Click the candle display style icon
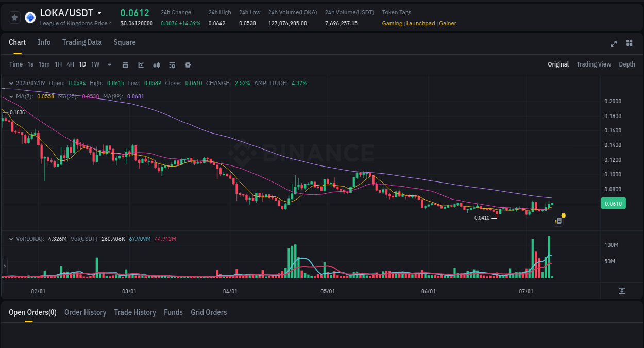 pyautogui.click(x=156, y=64)
